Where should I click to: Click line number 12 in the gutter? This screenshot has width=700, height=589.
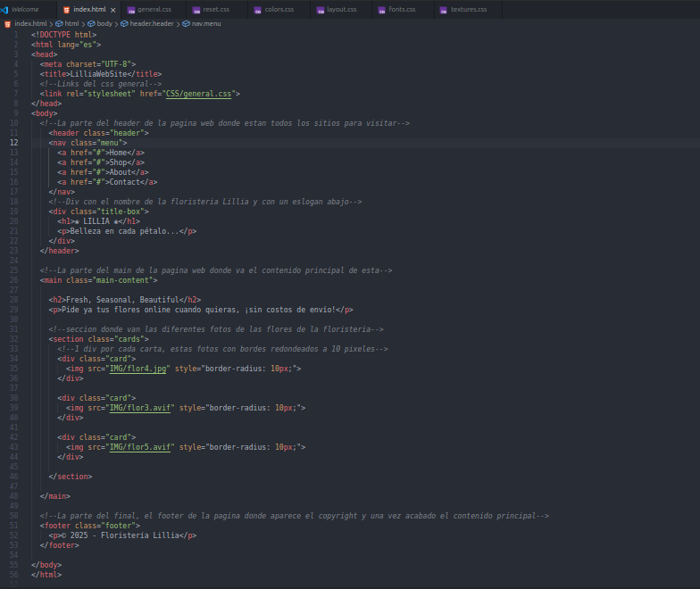click(14, 142)
